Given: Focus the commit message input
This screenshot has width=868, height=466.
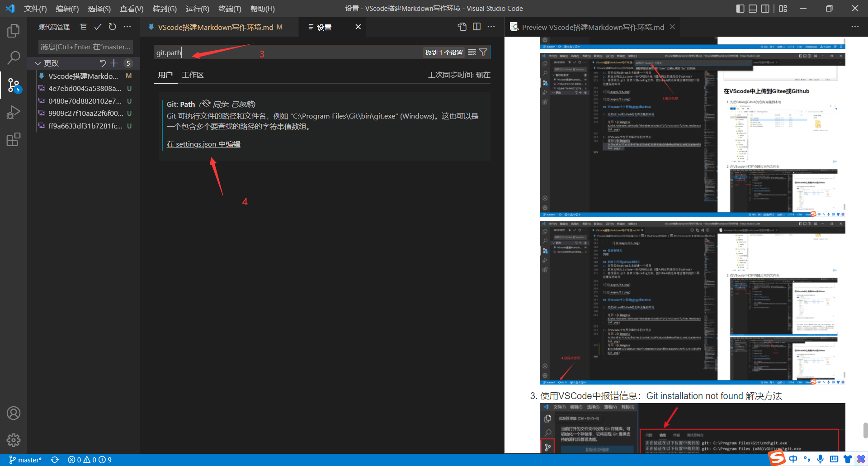Looking at the screenshot, I should [86, 47].
